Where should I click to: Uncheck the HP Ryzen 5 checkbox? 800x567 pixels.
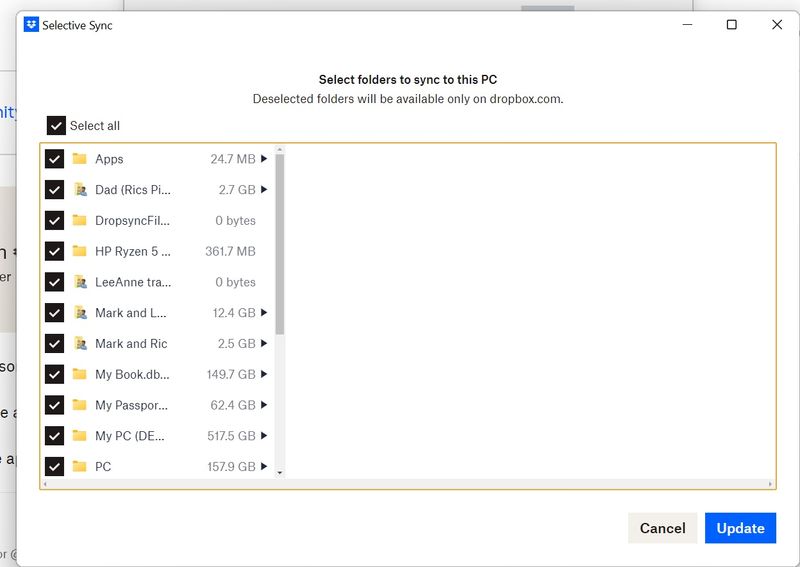coord(54,251)
